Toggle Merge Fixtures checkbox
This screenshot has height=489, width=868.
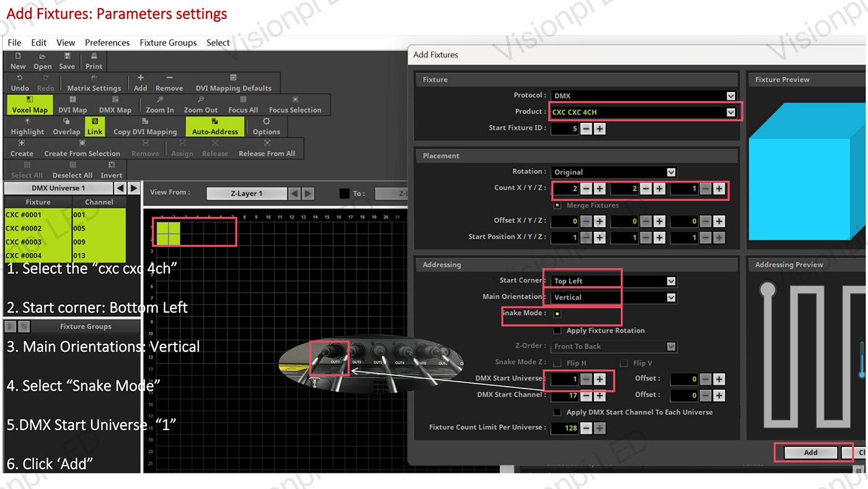click(557, 205)
